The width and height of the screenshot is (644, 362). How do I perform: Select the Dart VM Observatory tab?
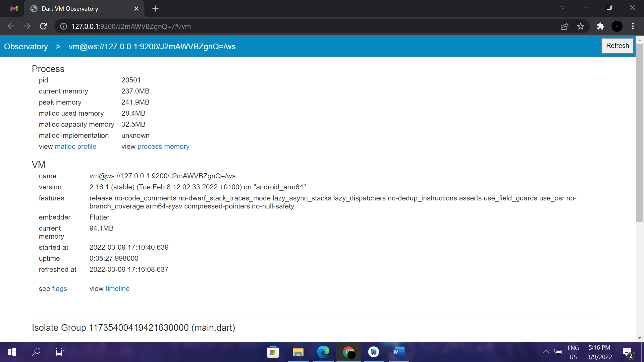coord(84,9)
